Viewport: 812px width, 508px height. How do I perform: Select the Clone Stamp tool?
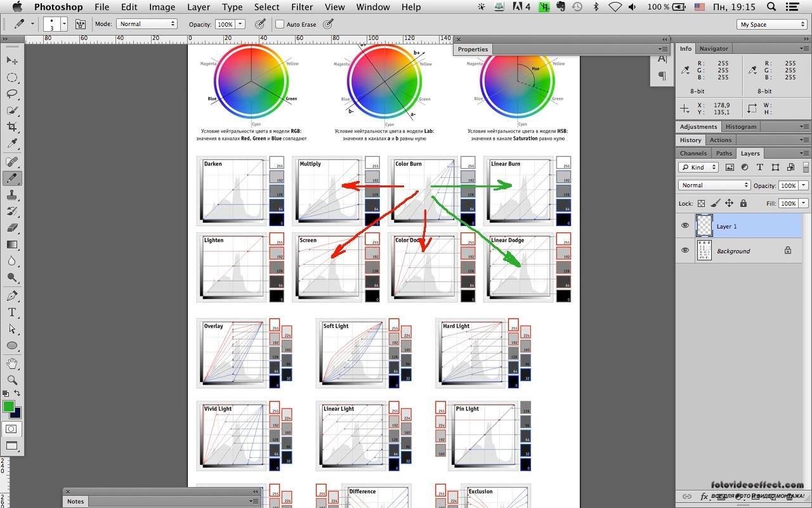pyautogui.click(x=12, y=196)
